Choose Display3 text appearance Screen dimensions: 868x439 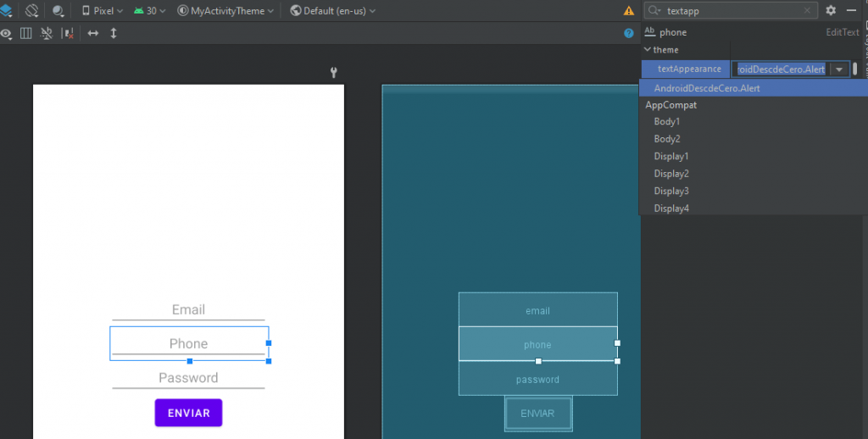[754, 191]
